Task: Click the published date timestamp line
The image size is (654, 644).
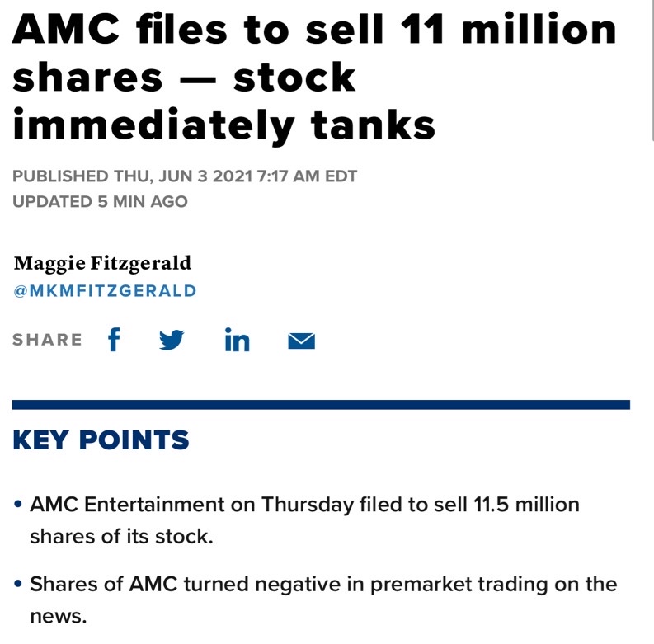Action: click(185, 176)
